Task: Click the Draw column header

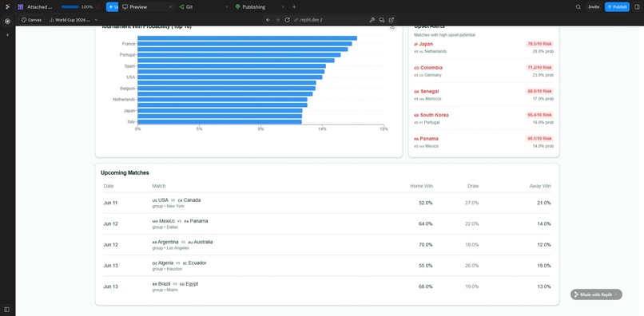Action: pos(473,186)
